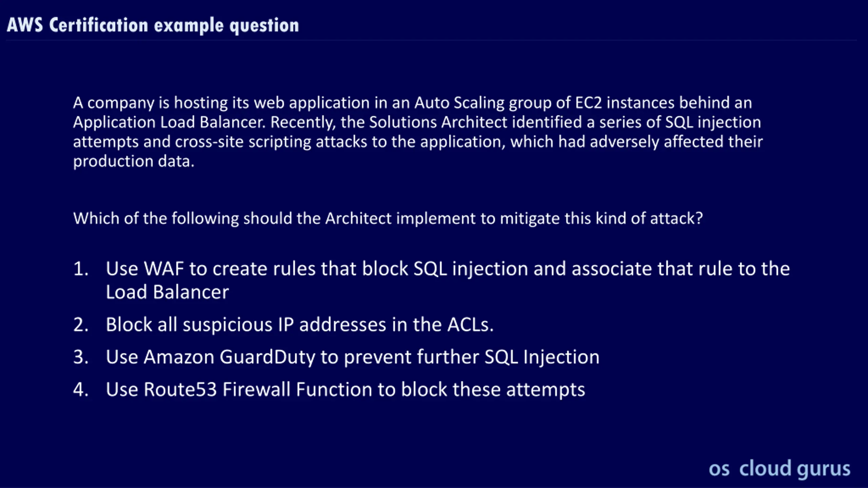Click 'Which of the following' question line
This screenshot has height=488, width=868.
click(388, 219)
